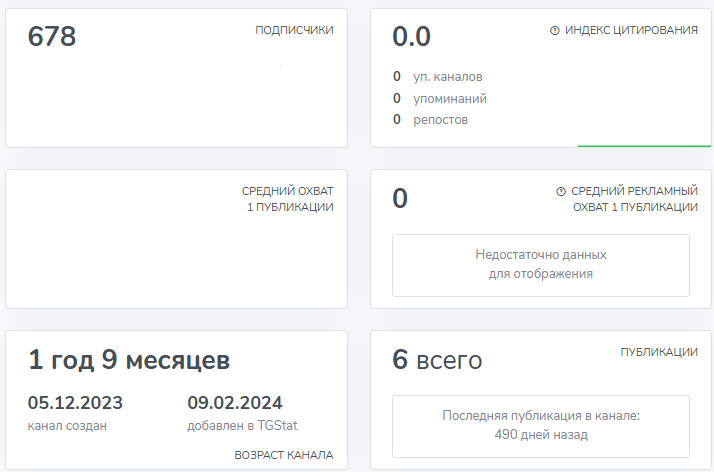714x472 pixels.
Task: Click the '490 дней назад' text
Action: [541, 435]
